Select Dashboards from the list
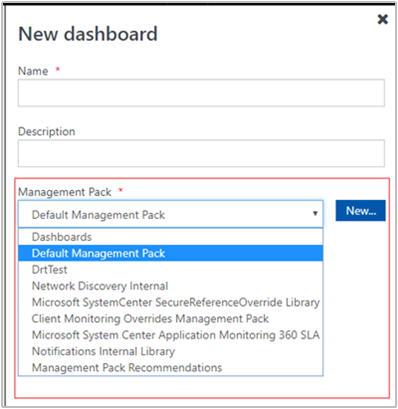 171,237
